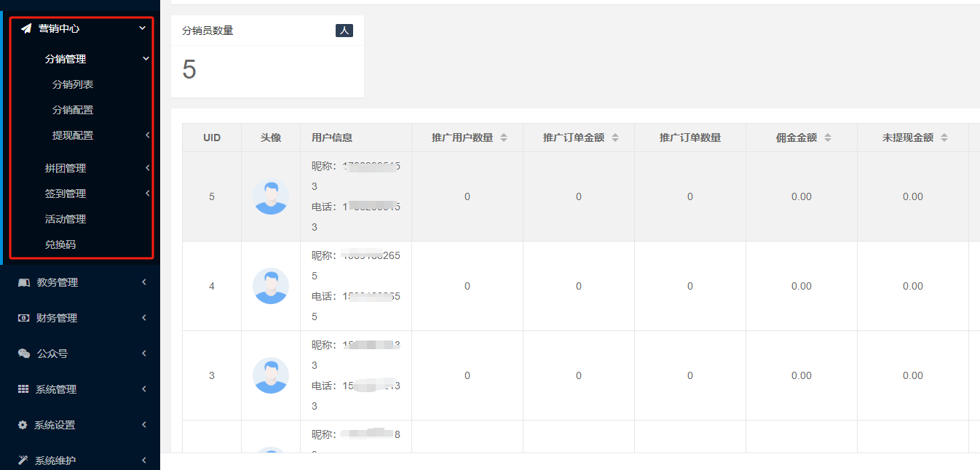
Task: Click 推广用户数量 value 0 in UID 3 row
Action: tap(467, 375)
